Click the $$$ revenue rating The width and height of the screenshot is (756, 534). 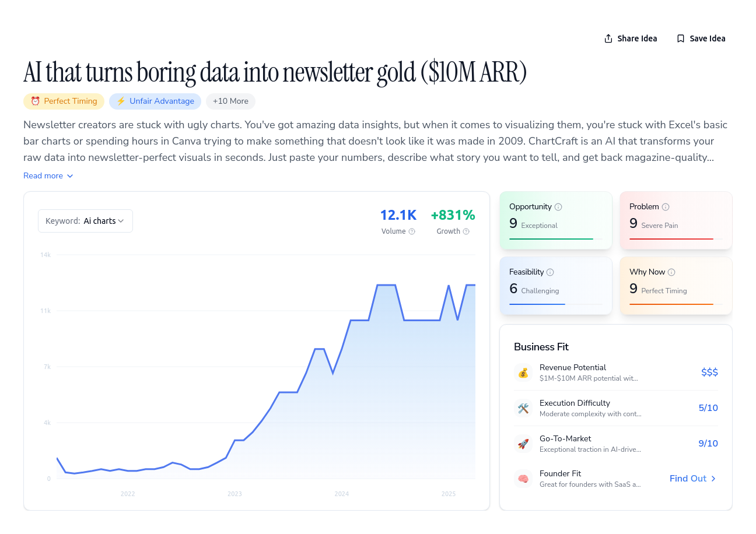(x=709, y=373)
